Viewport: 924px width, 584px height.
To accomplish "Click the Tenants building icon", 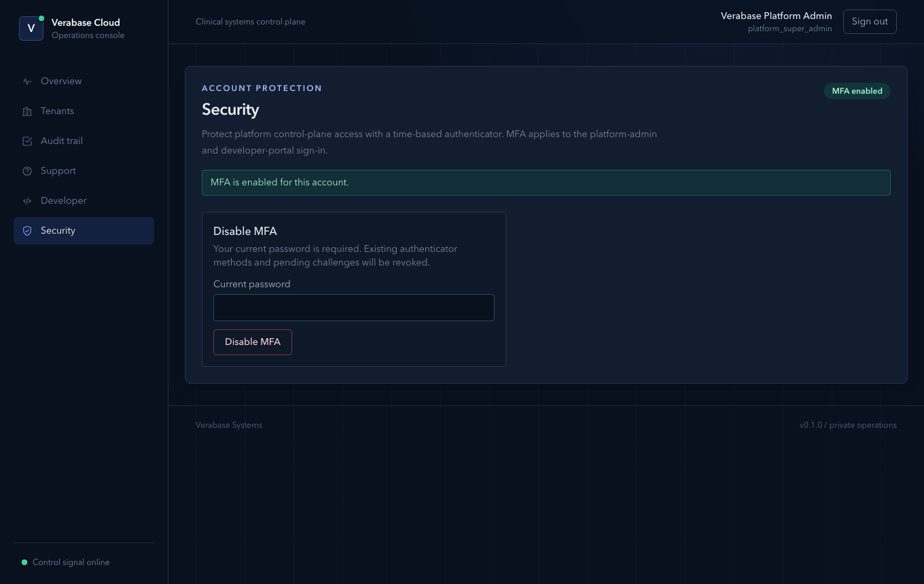I will (x=27, y=111).
